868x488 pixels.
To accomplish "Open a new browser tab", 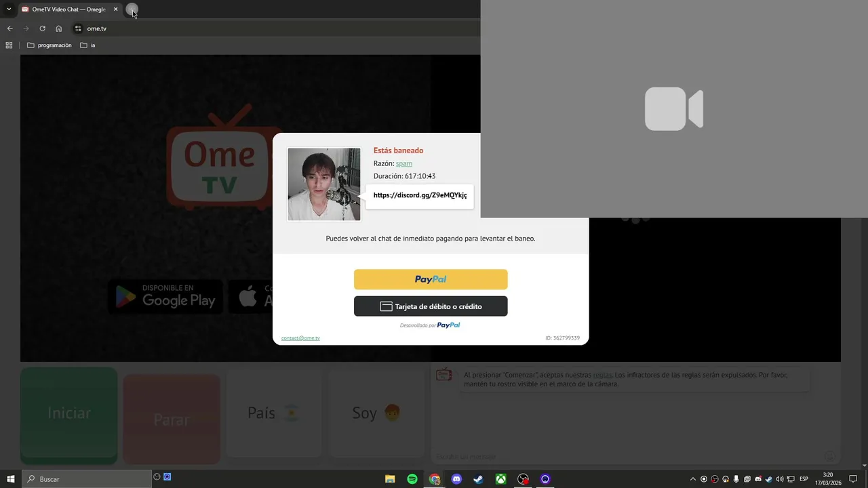I will tap(132, 9).
